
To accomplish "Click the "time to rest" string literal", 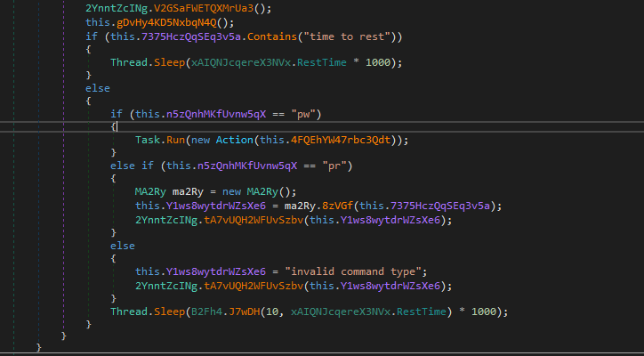I will tap(347, 36).
